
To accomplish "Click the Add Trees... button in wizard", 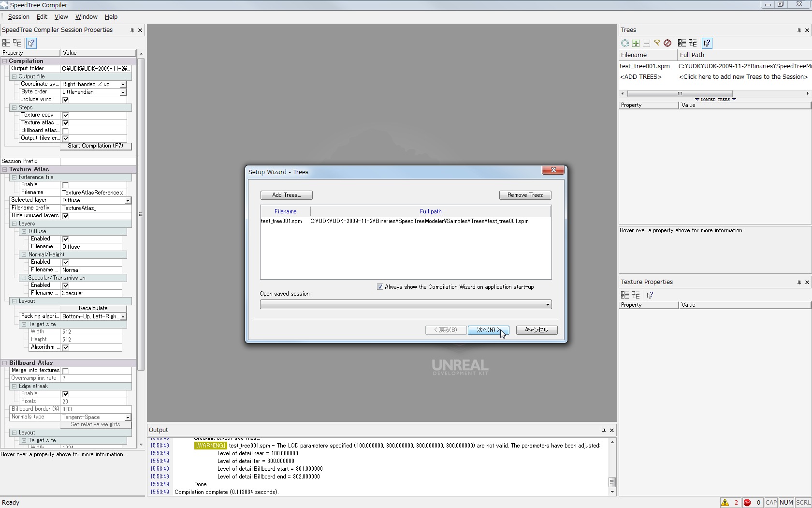I will (x=286, y=195).
